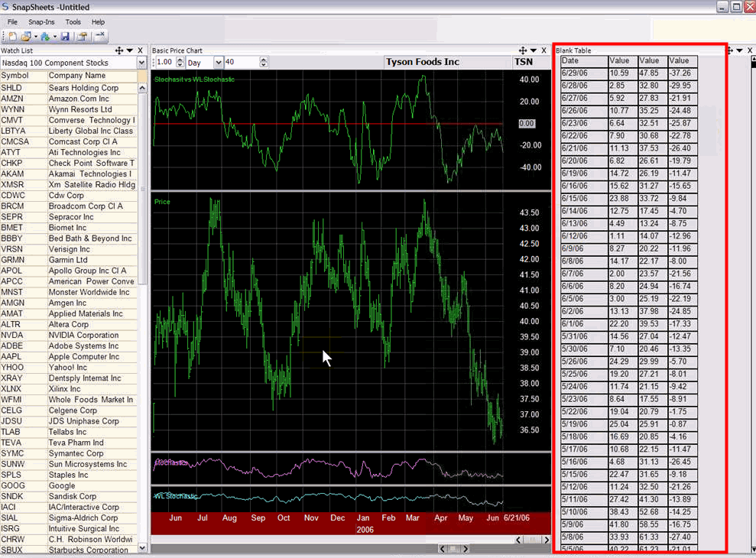The image size is (756, 558).
Task: Select ADBE Adobe Systems Inc row
Action: click(x=69, y=346)
